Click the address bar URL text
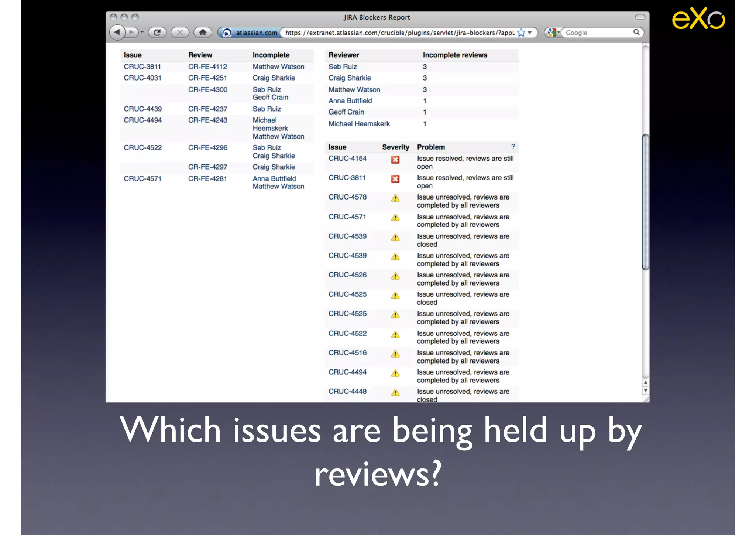This screenshot has width=756, height=535. pos(400,33)
